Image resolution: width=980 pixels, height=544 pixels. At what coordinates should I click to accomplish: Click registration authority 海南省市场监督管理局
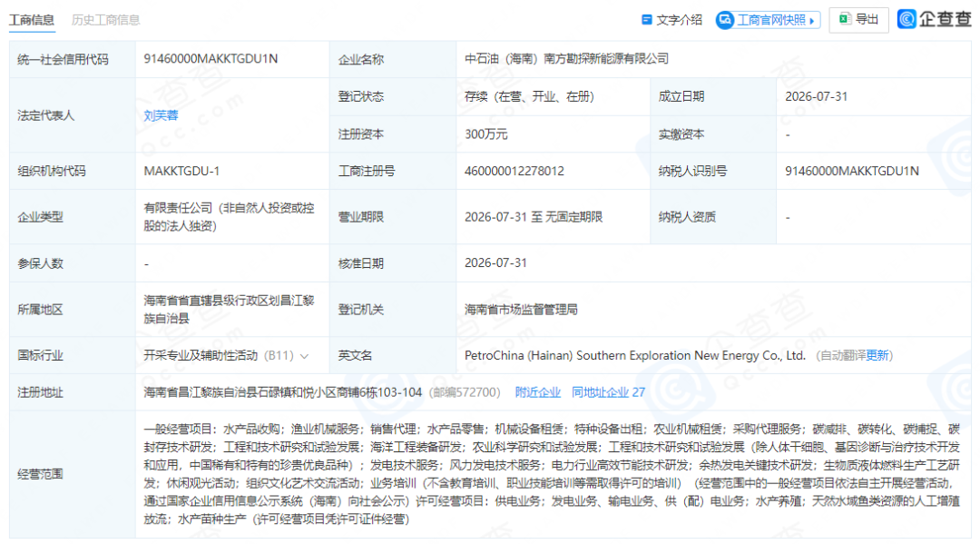tap(521, 310)
